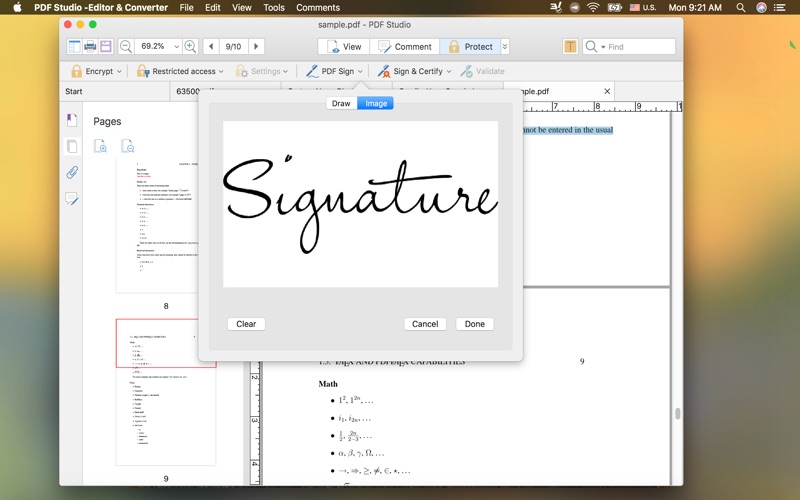
Task: Open the Comments menu
Action: (318, 7)
